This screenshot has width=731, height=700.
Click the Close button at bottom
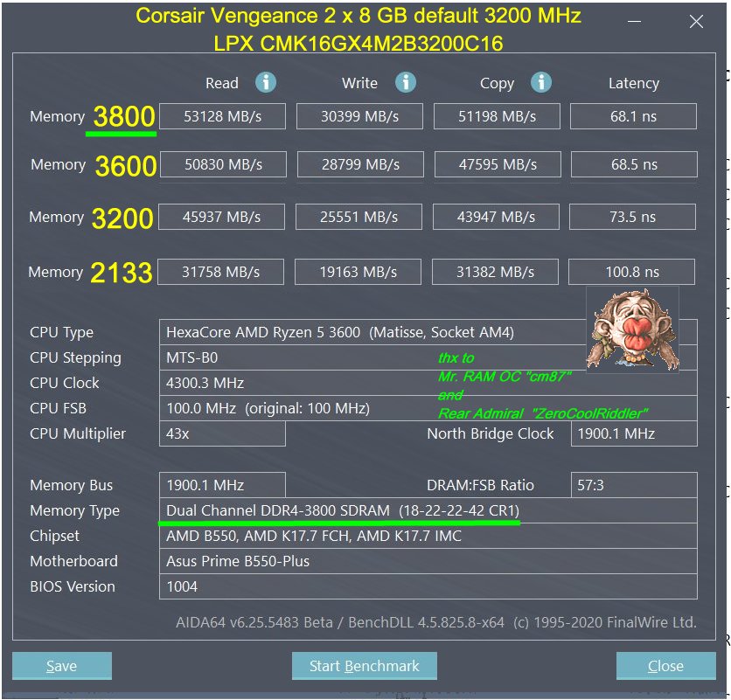pos(665,666)
